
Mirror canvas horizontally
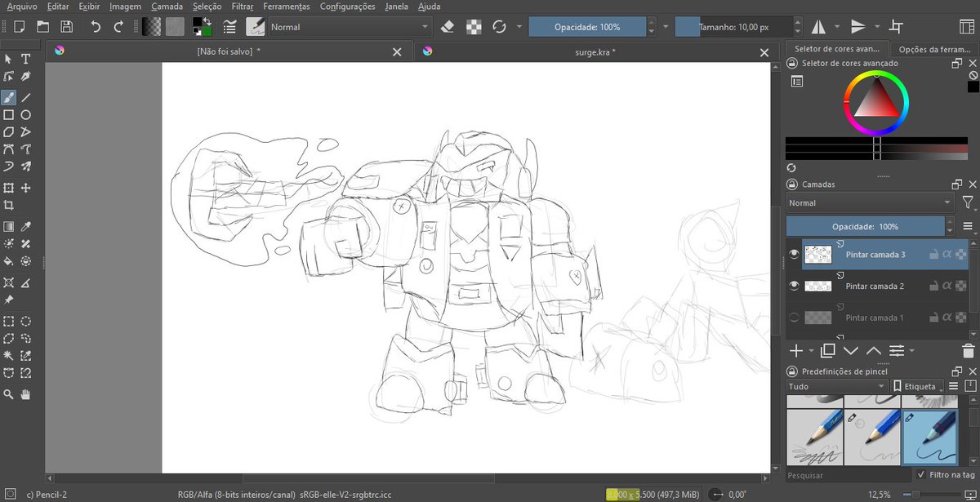pyautogui.click(x=819, y=27)
